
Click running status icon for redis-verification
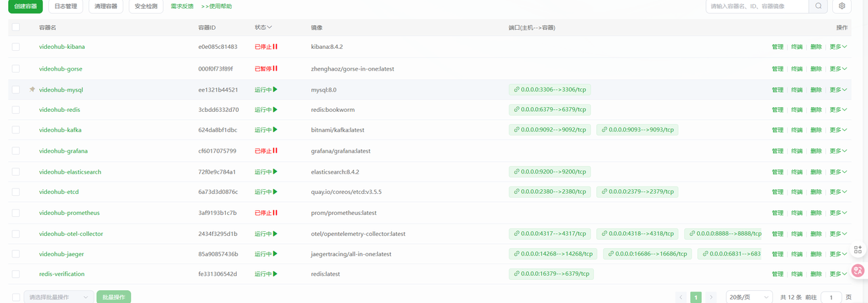click(275, 274)
